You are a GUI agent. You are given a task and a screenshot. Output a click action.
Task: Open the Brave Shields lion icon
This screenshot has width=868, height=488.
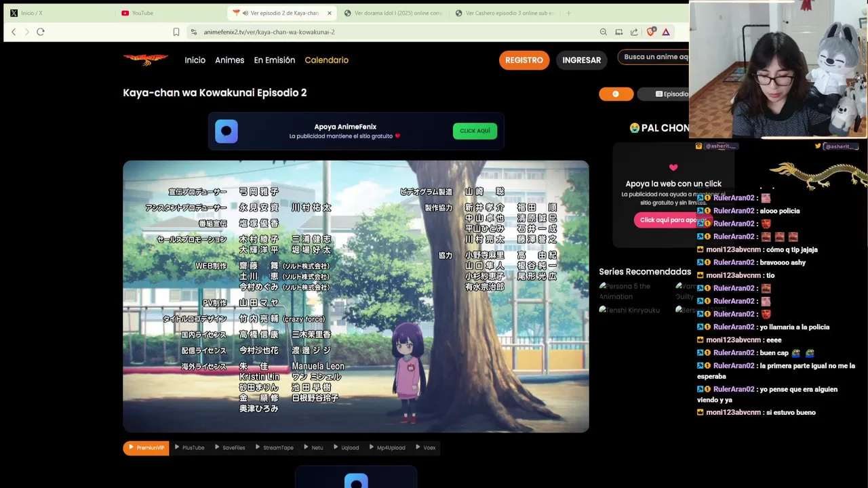click(651, 31)
